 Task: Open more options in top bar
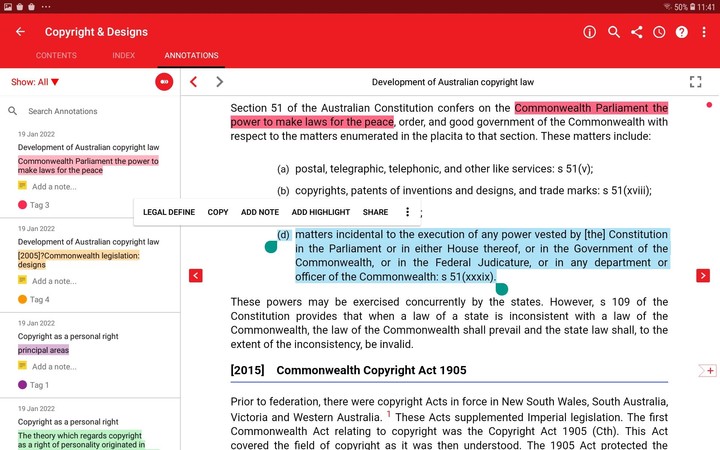704,32
